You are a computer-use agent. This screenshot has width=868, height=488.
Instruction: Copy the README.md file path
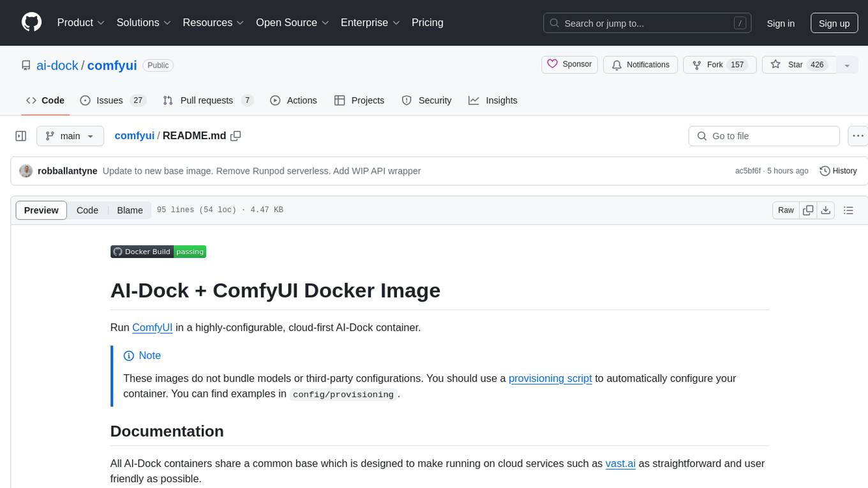tap(236, 136)
